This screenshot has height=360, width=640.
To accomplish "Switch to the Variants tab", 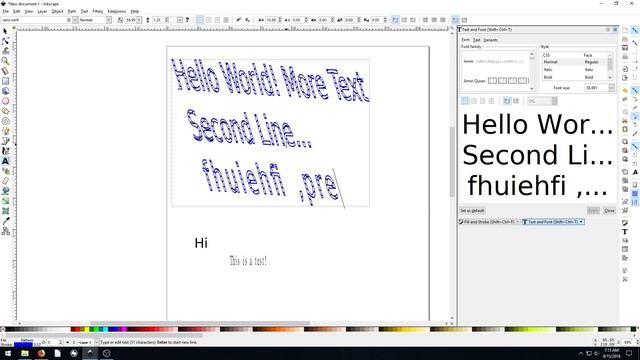I will pos(491,40).
